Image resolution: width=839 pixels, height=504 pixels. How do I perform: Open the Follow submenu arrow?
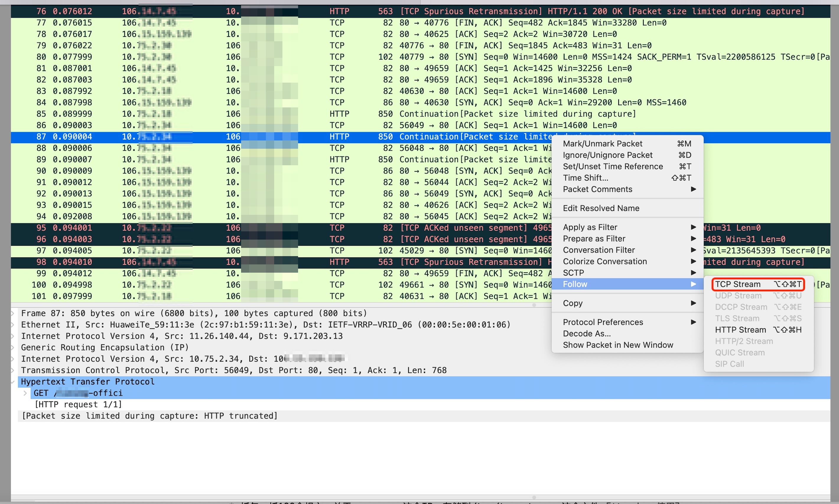pos(693,284)
